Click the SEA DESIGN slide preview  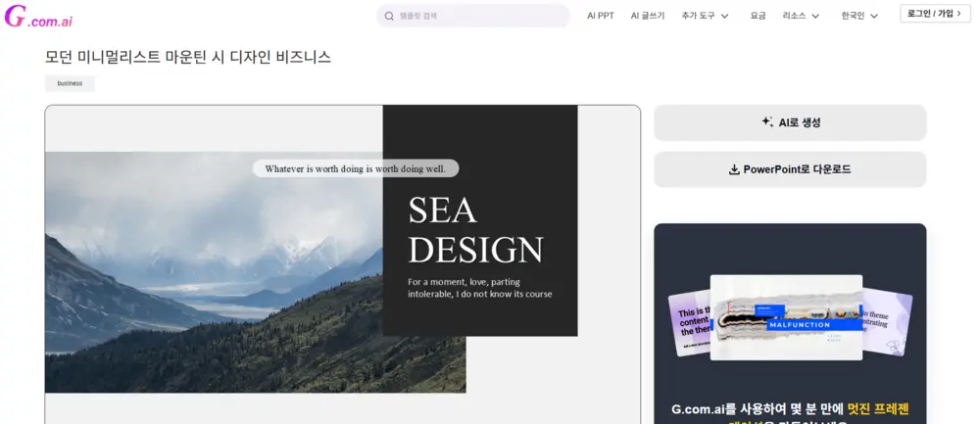pyautogui.click(x=342, y=264)
